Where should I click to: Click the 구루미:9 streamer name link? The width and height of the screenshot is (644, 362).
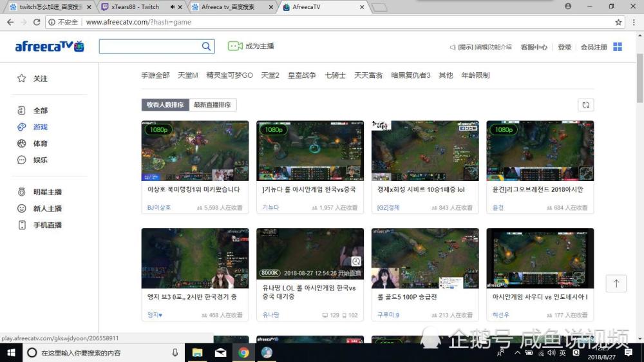[388, 315]
